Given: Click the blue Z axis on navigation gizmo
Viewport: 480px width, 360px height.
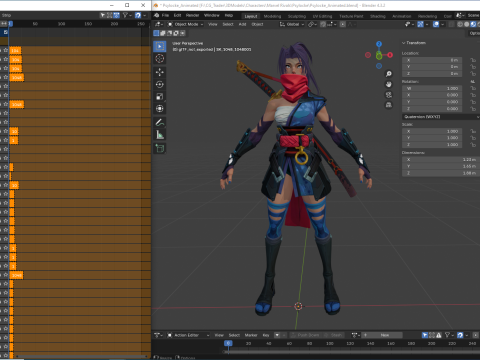Looking at the screenshot, I should 379,44.
